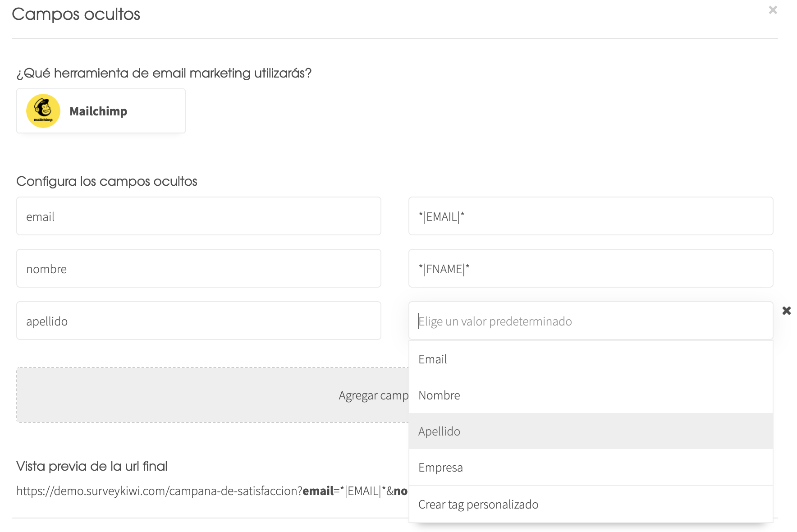797x532 pixels.
Task: Edit the email field name input
Action: coord(199,216)
